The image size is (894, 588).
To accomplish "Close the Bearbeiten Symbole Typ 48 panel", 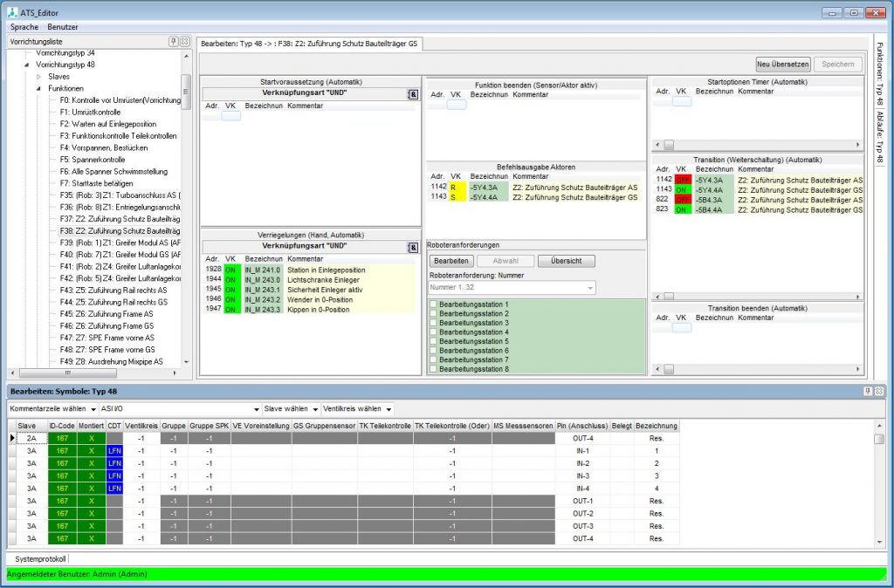I will [x=879, y=391].
